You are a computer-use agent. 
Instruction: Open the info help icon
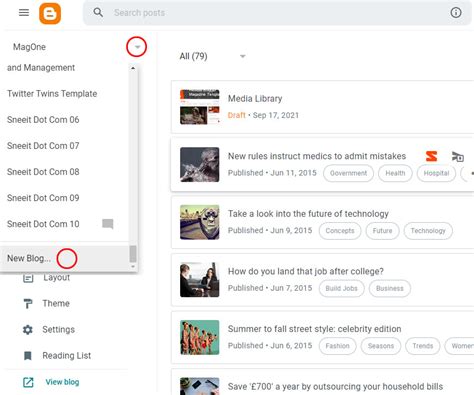point(456,13)
